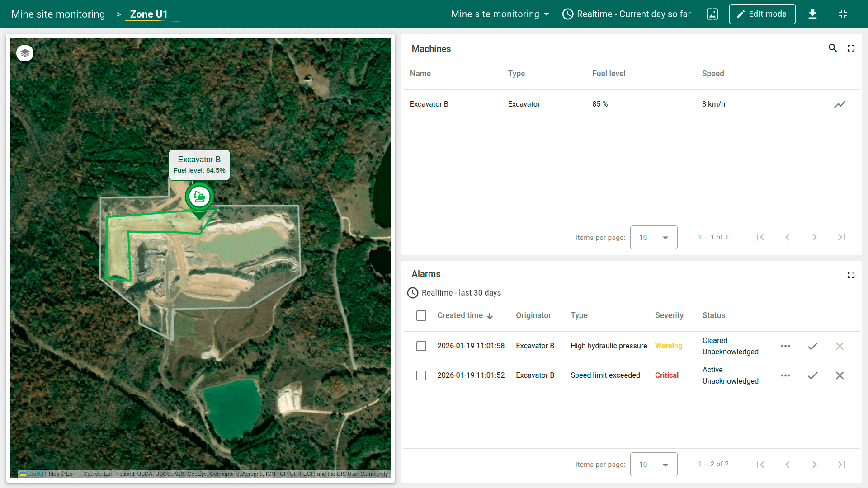868x488 pixels.
Task: Check the Speed limit exceeded alarm row
Action: [421, 375]
